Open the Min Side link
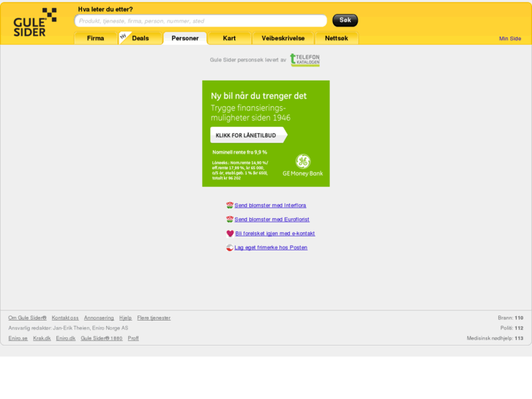 coord(510,38)
